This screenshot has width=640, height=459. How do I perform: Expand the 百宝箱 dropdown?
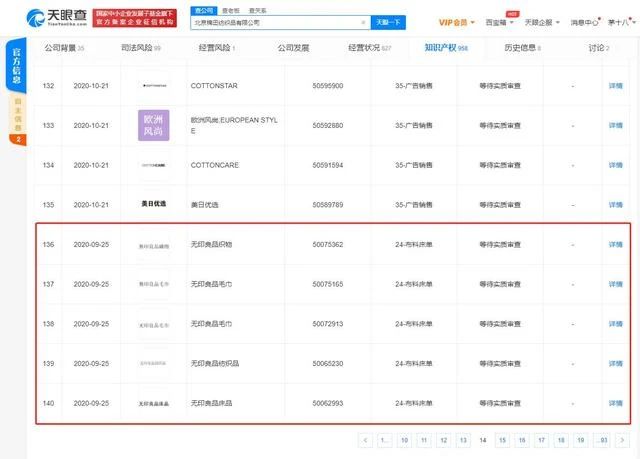499,22
